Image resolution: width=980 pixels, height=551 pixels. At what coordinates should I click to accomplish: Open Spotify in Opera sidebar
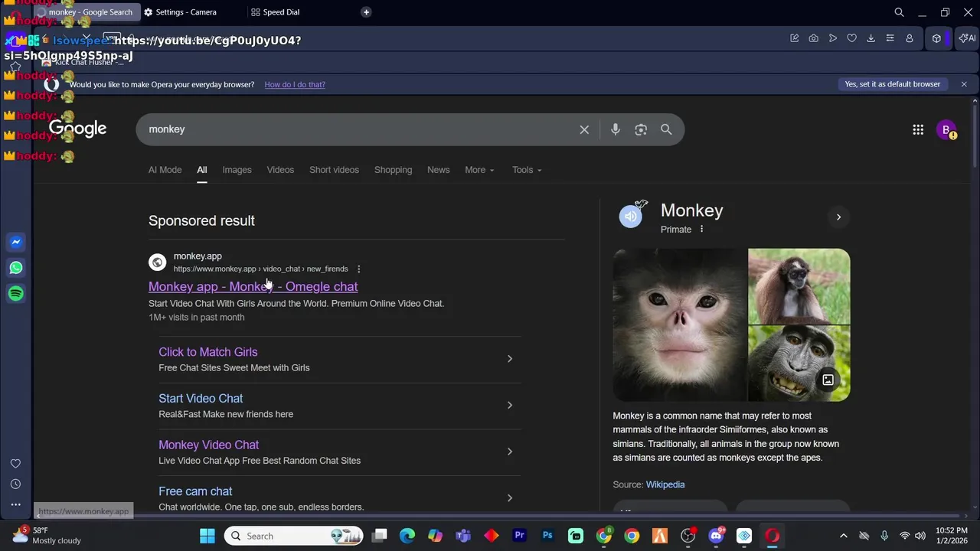[16, 294]
